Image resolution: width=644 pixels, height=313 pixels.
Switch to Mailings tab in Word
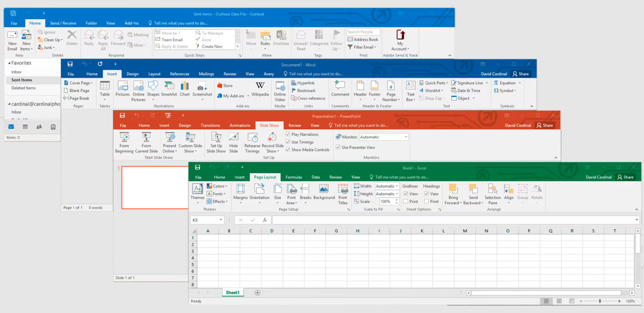coord(206,74)
